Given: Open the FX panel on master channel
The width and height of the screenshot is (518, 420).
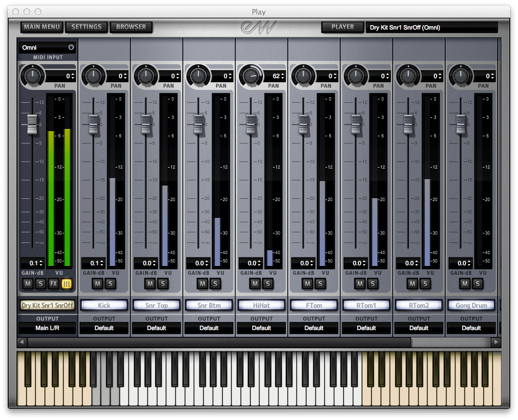Looking at the screenshot, I should click(x=54, y=284).
